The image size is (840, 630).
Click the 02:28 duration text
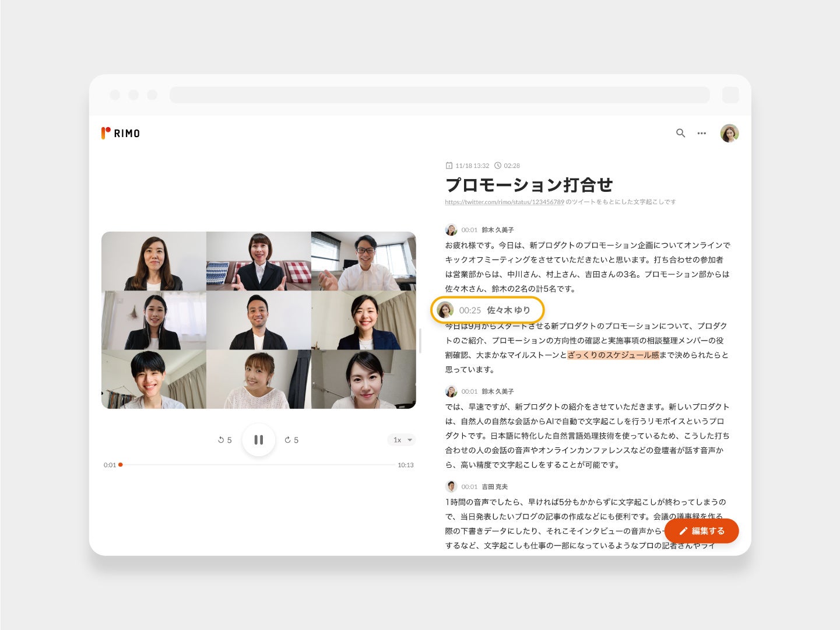(x=512, y=166)
